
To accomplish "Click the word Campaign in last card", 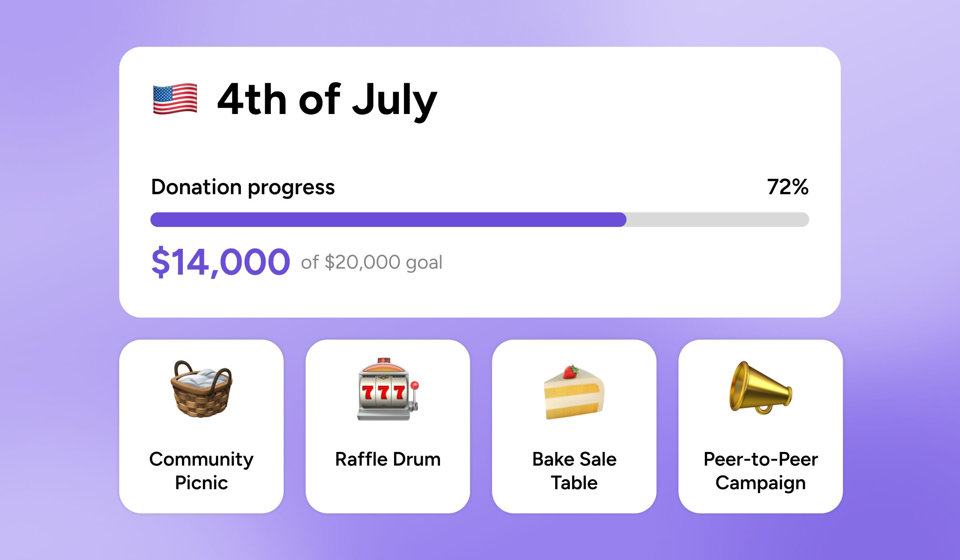I will (760, 483).
